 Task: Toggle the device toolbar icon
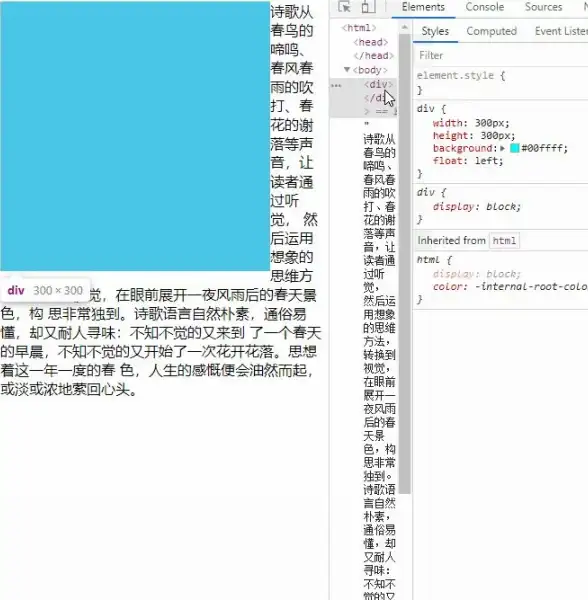click(x=368, y=7)
